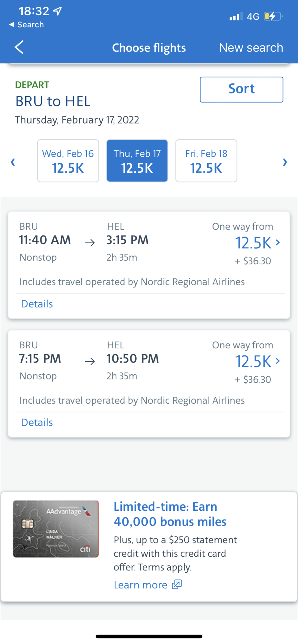Viewport: 298px width, 644px height.
Task: Tap the 4G signal status indicator
Action: pyautogui.click(x=253, y=16)
